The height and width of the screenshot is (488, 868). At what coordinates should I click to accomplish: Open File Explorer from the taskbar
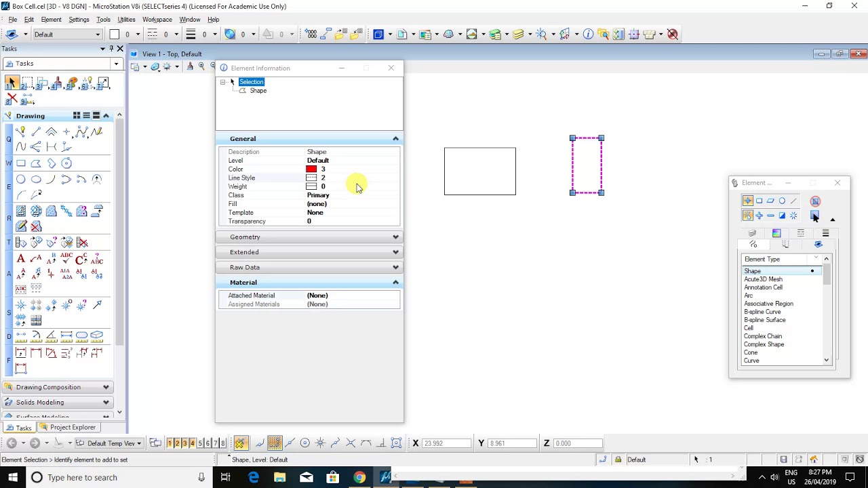click(279, 477)
